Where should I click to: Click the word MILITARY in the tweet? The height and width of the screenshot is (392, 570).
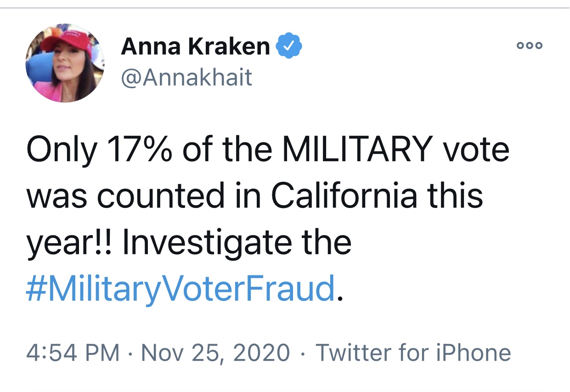(357, 150)
